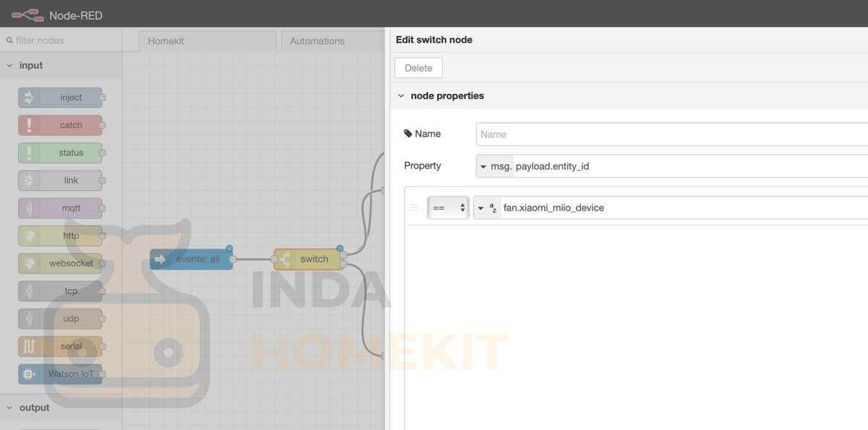This screenshot has width=868, height=430.
Task: Select the http input node
Action: pos(61,235)
